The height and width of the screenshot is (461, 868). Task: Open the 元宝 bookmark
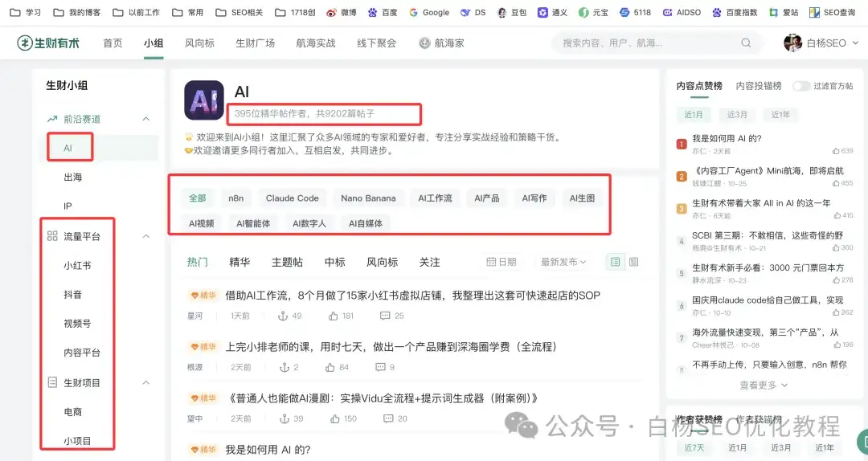click(x=593, y=12)
